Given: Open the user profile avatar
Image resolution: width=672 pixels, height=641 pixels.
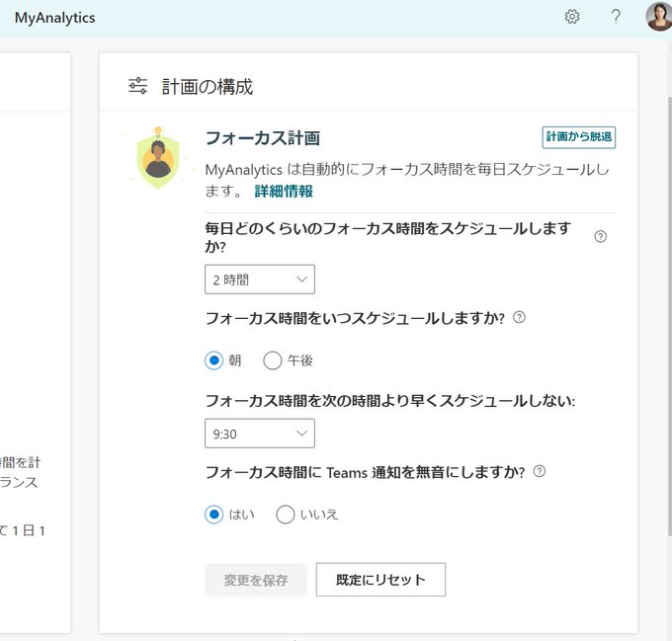Looking at the screenshot, I should coord(659,16).
